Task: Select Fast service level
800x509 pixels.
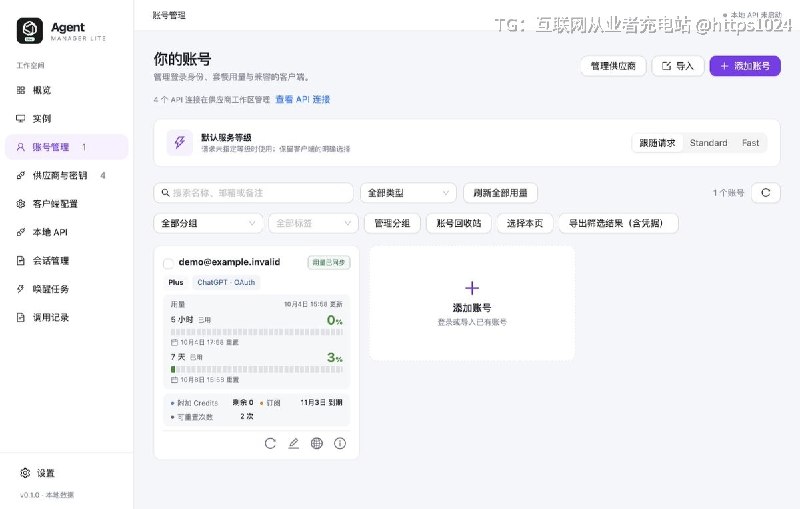Action: click(x=751, y=143)
